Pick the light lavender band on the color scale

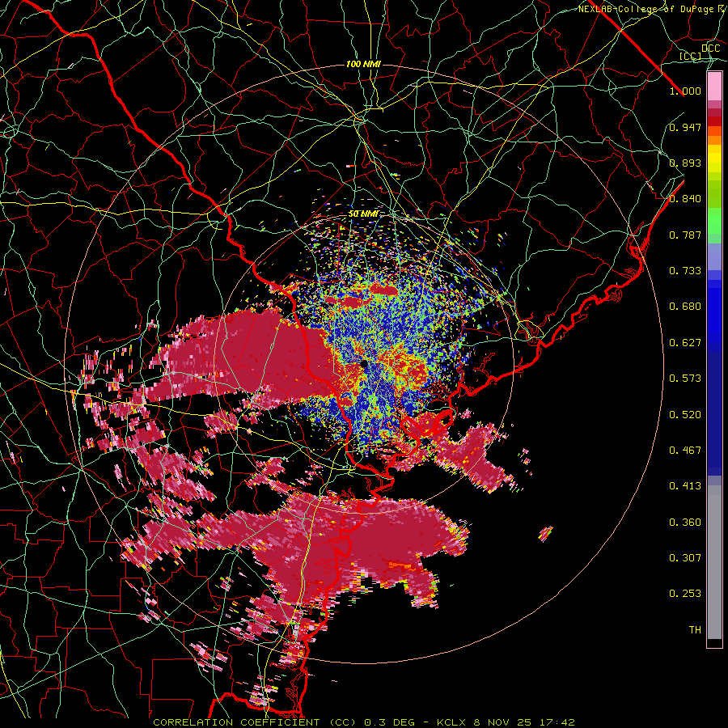point(714,256)
